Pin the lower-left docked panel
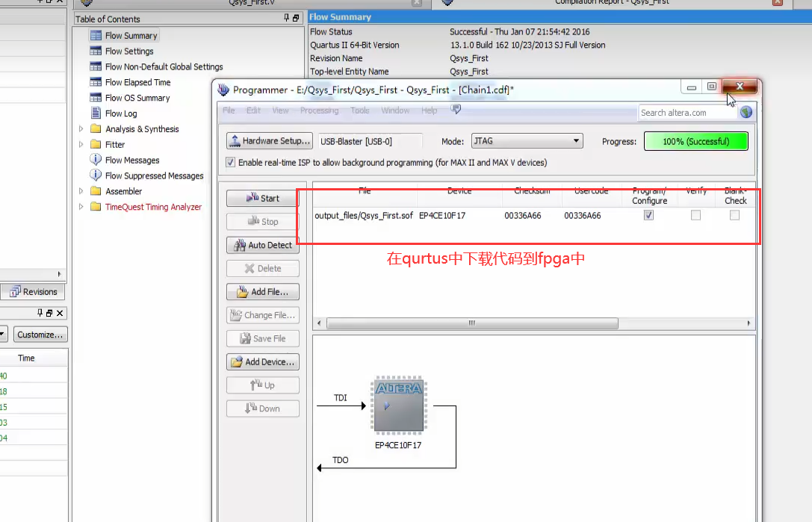812x522 pixels. click(x=40, y=313)
